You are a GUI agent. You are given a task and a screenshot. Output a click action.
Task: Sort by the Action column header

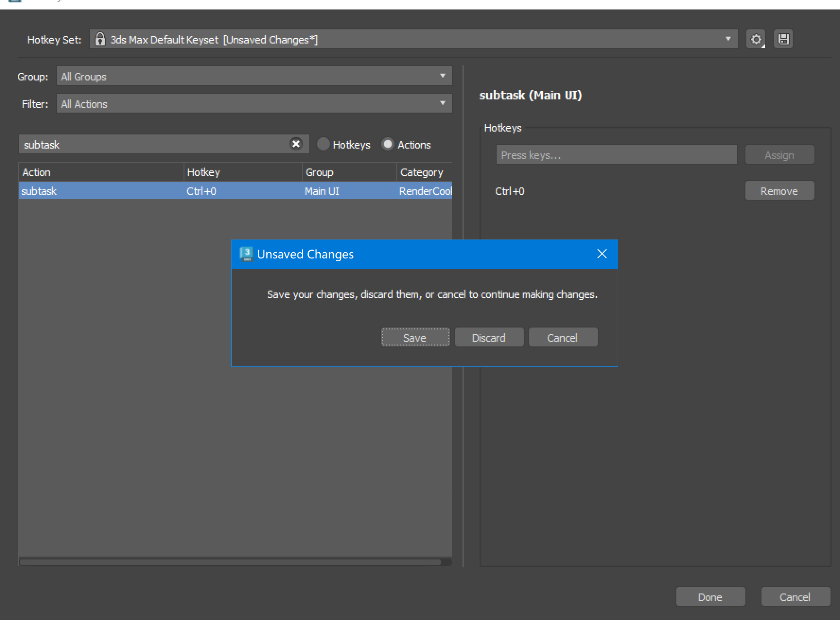coord(101,172)
